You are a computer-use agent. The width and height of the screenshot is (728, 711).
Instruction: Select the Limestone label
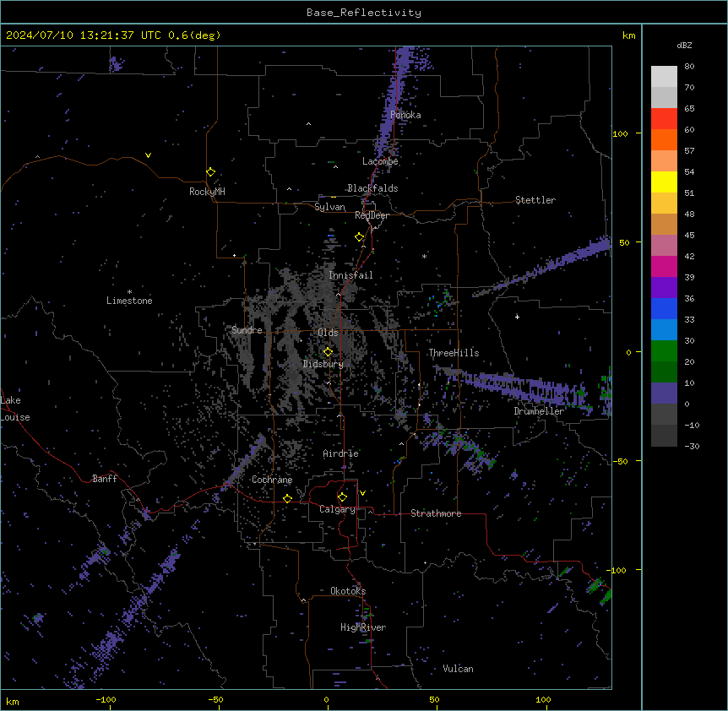129,301
